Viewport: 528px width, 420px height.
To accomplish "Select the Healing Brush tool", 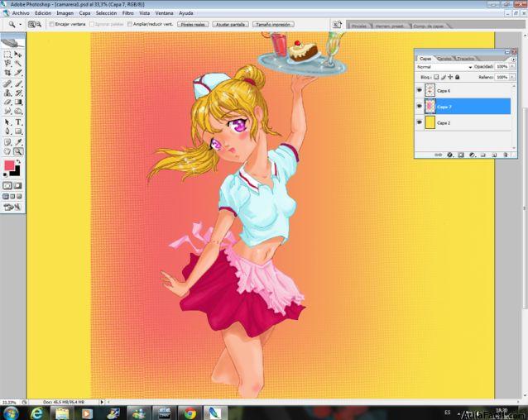I will pos(7,84).
